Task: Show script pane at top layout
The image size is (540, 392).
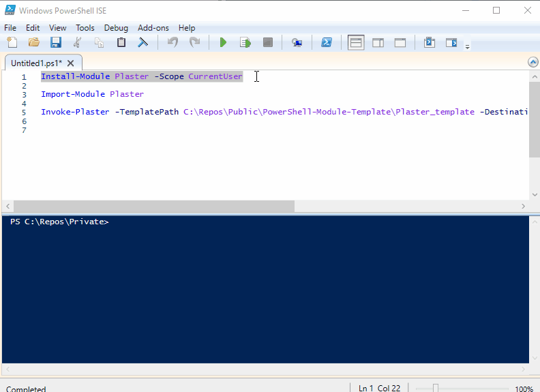Action: click(356, 42)
